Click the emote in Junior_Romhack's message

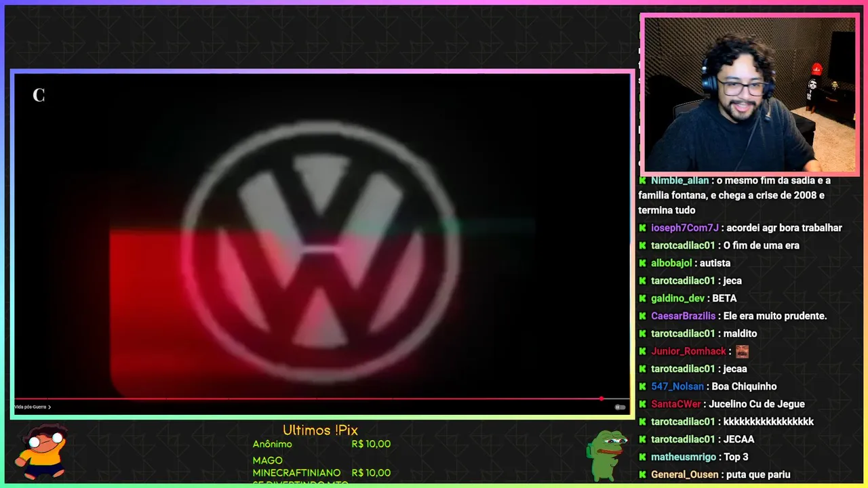(742, 351)
